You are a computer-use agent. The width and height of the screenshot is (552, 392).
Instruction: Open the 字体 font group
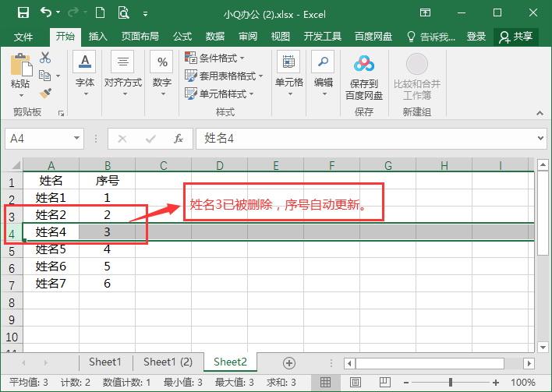click(x=85, y=75)
